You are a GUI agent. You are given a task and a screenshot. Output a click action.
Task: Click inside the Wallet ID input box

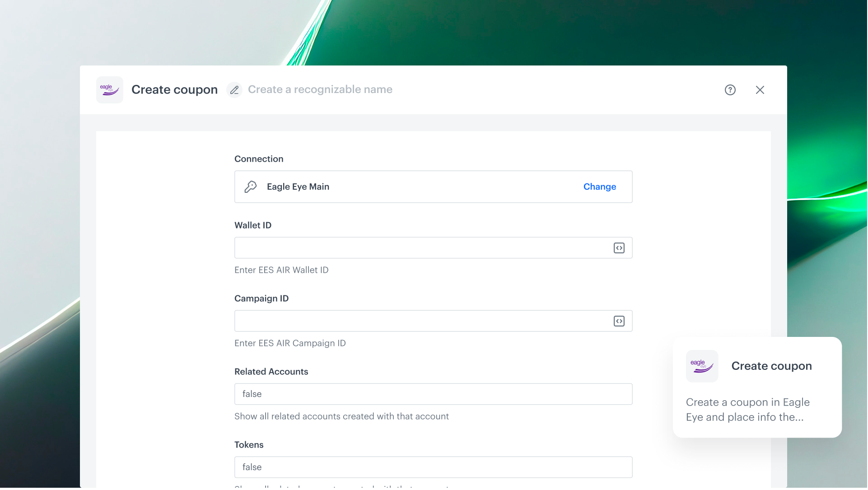coord(420,247)
